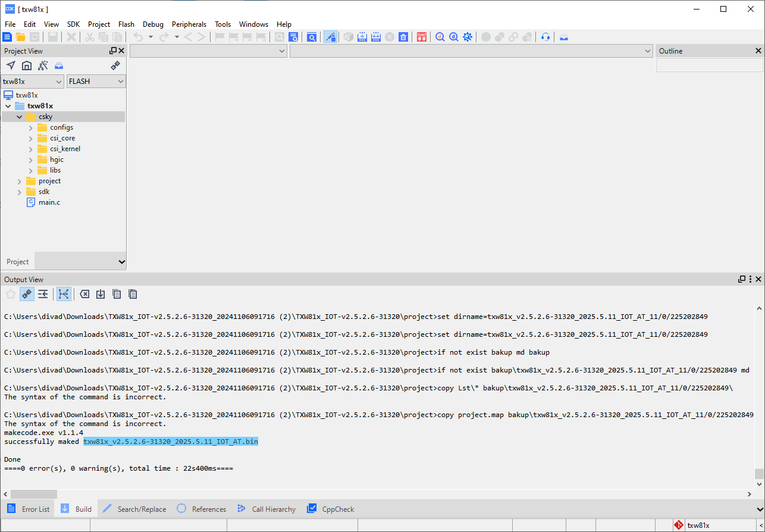Switch to the CppCheck tab
765x532 pixels.
point(330,509)
